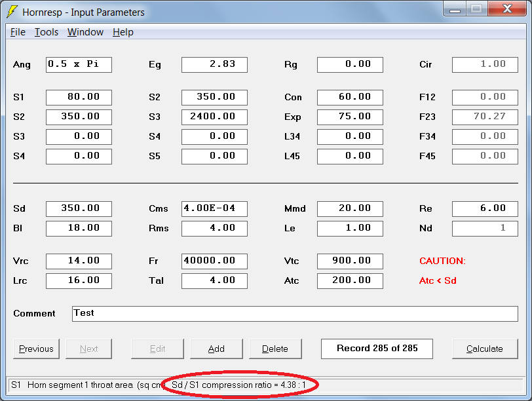Click the Rg input field
532x401 pixels.
coord(350,65)
